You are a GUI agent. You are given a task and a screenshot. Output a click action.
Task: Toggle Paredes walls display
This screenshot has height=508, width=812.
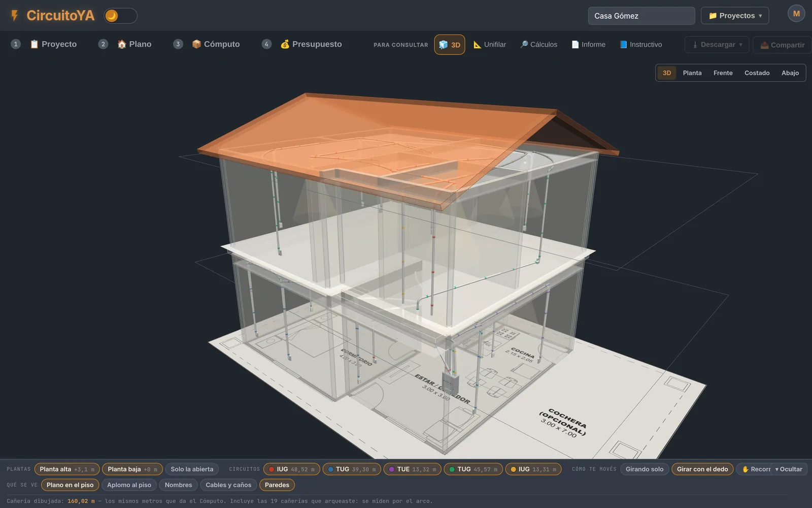277,485
